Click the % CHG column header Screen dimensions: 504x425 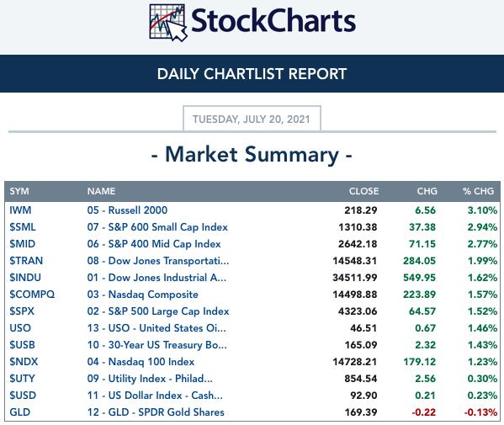(478, 191)
